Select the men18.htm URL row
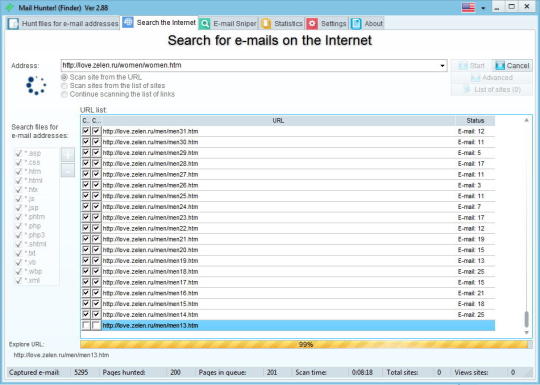Screen dimensions: 540x385 [x=150, y=271]
